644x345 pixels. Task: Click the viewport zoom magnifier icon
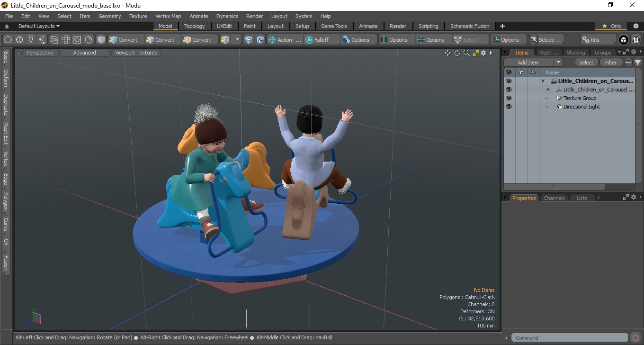(x=466, y=53)
